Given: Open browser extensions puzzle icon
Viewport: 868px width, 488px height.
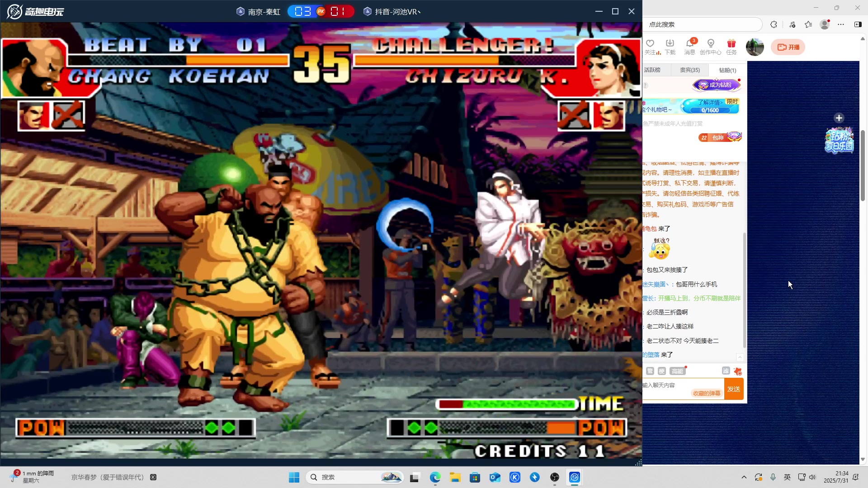Looking at the screenshot, I should tap(774, 24).
